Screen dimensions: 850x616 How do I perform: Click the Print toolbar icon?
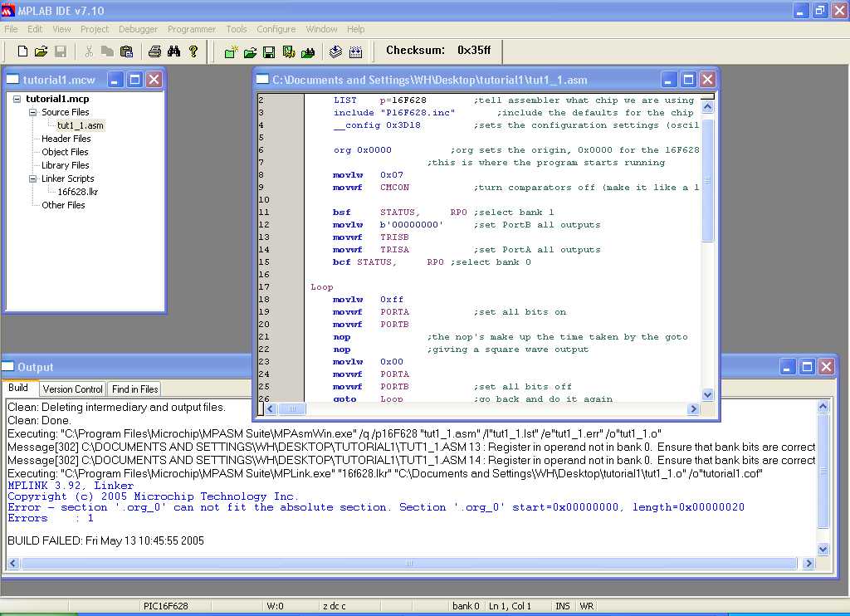(154, 51)
